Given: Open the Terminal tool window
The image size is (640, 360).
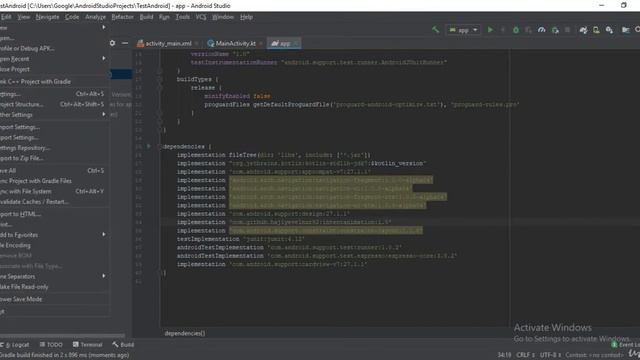Looking at the screenshot, I should pyautogui.click(x=87, y=345).
